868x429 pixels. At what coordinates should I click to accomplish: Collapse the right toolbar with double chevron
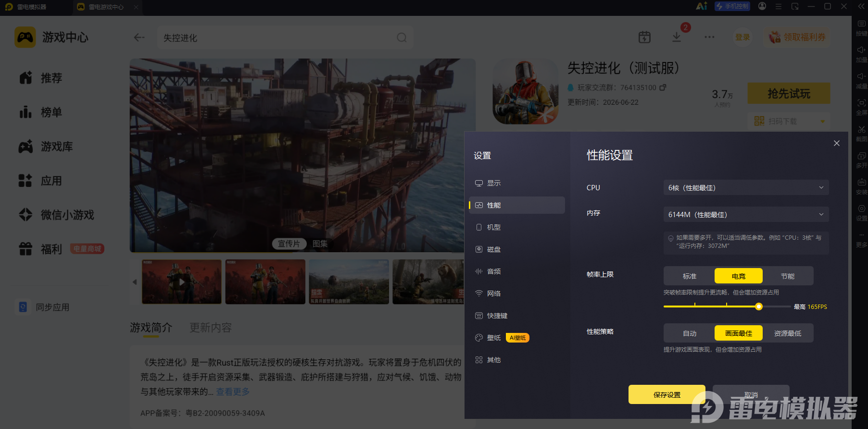coord(861,6)
